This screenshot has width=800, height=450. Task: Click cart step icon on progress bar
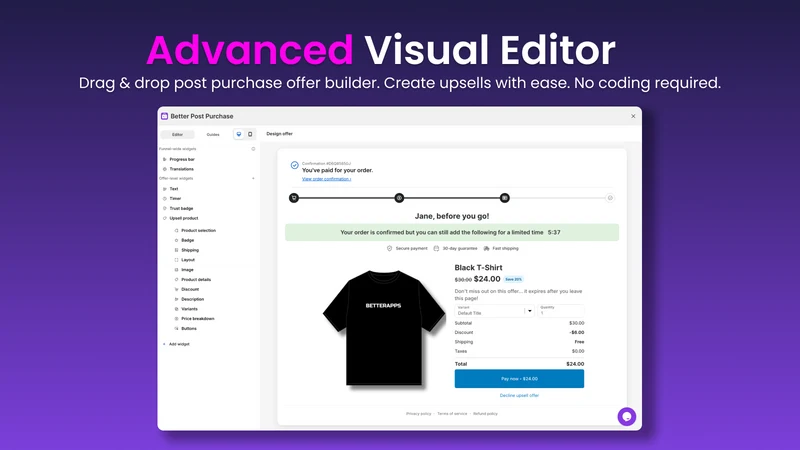coord(294,198)
